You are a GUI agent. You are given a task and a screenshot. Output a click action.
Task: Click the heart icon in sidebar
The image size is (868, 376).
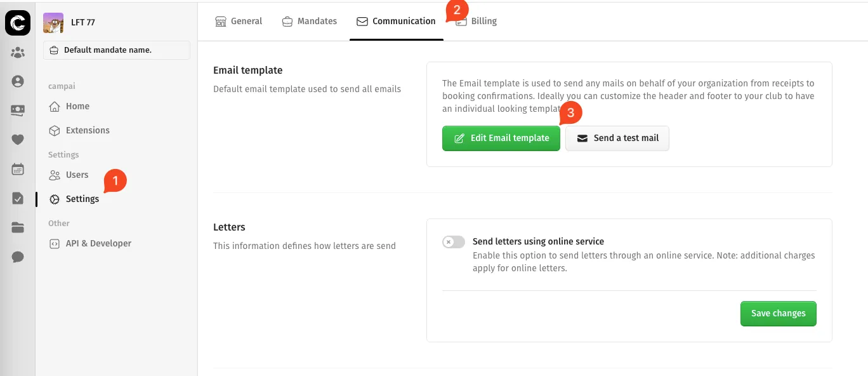(x=18, y=140)
